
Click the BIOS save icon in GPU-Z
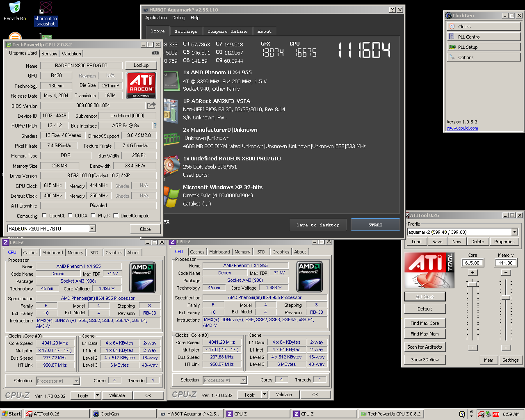(x=152, y=105)
